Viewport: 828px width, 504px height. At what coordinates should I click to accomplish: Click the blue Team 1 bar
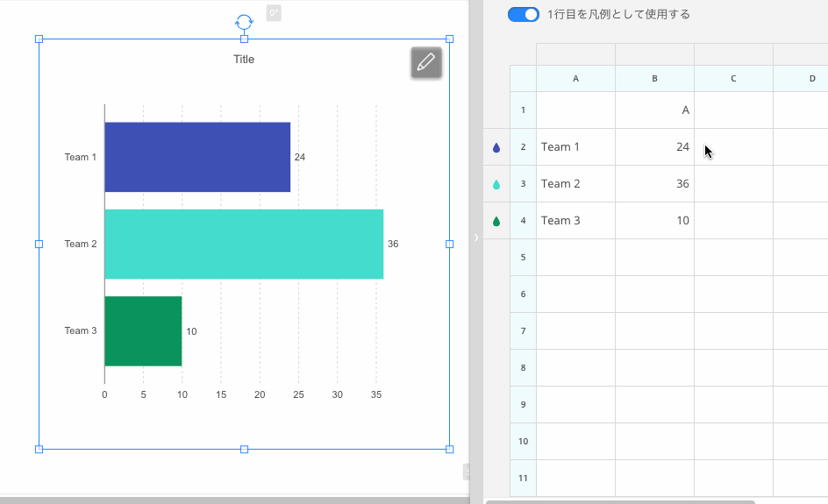197,157
